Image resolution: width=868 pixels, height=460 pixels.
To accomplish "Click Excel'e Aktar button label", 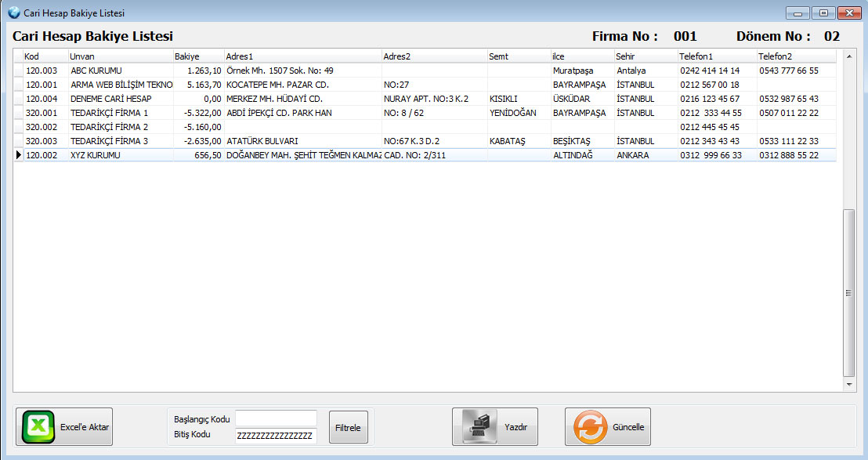I will pyautogui.click(x=84, y=427).
